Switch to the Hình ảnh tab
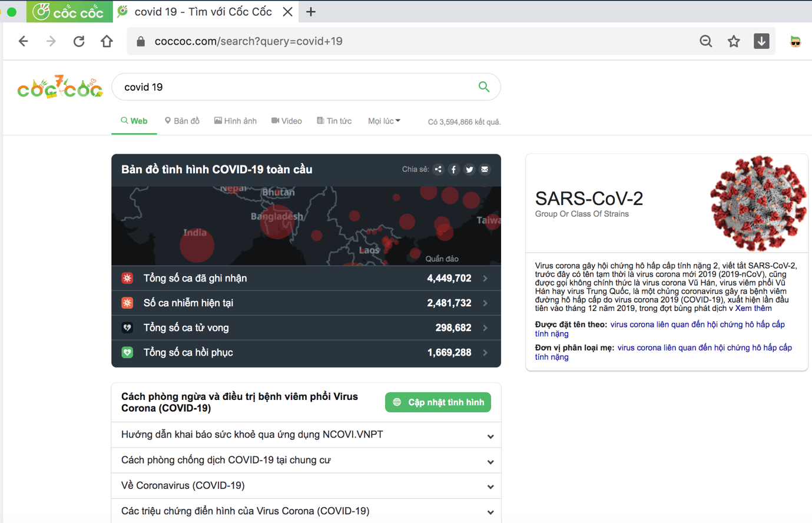 236,121
